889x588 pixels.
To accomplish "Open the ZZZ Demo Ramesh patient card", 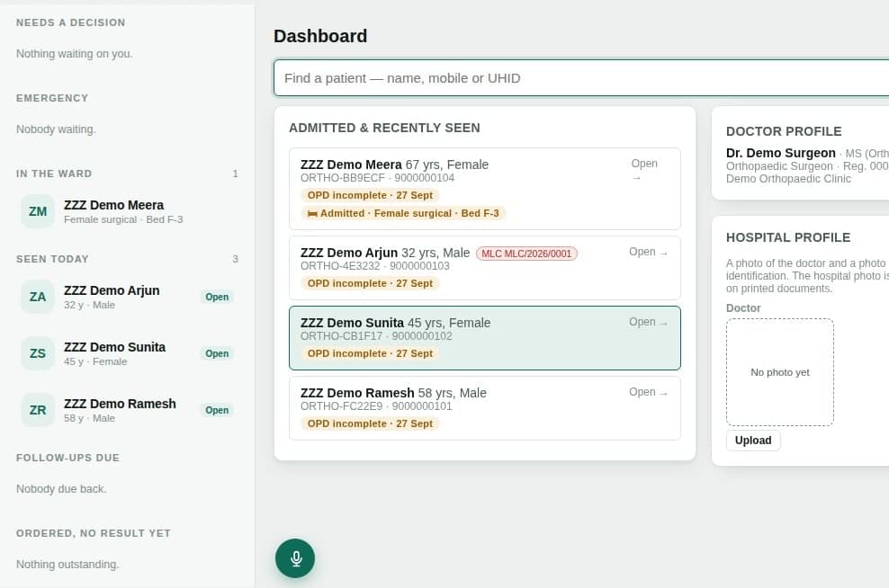I will [485, 408].
